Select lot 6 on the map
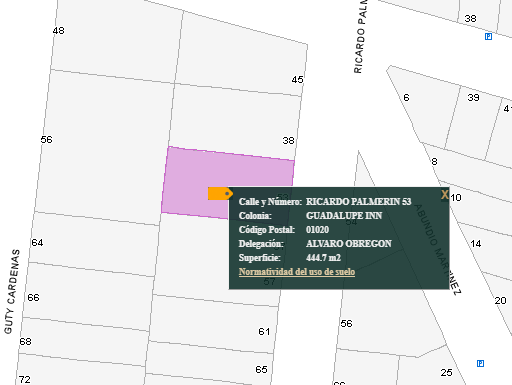Viewport: 512px width, 385px height. pos(406,97)
